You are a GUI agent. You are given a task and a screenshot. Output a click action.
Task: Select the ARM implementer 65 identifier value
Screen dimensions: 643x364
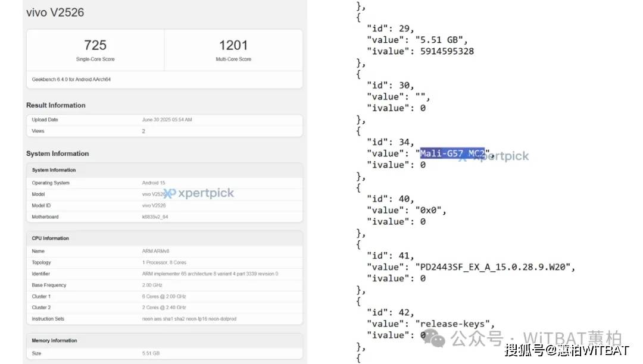[210, 274]
